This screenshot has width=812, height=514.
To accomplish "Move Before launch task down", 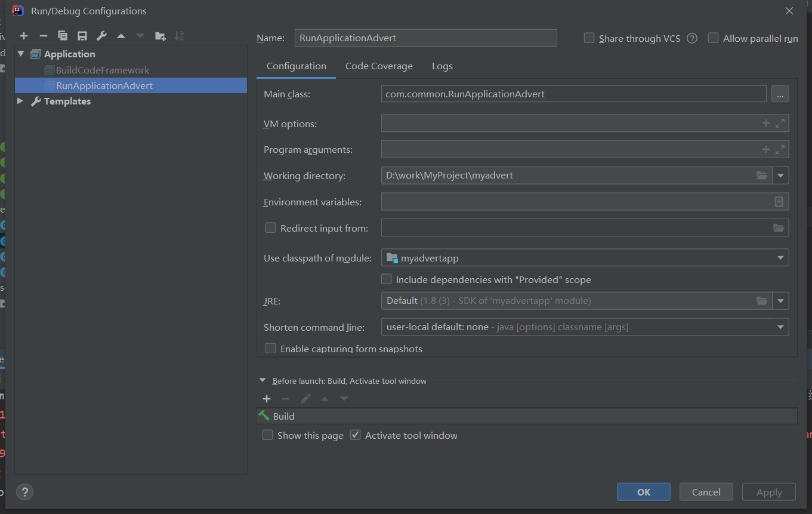I will (344, 399).
